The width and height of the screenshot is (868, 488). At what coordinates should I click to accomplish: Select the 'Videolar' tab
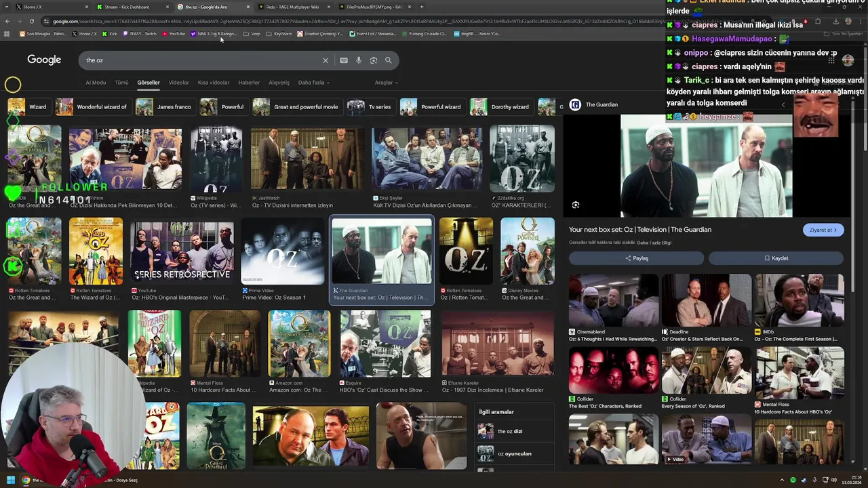[x=179, y=83]
